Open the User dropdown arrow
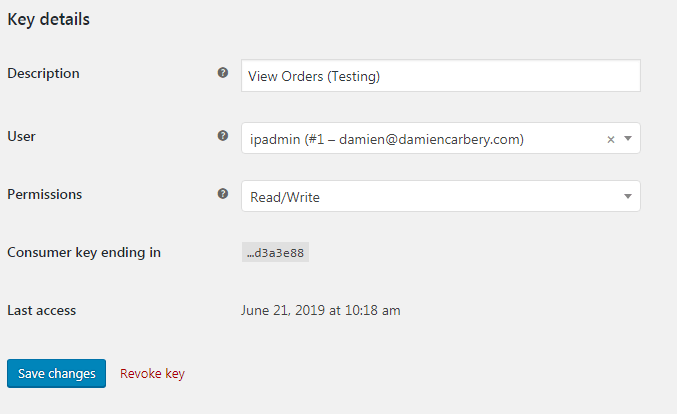 click(628, 139)
